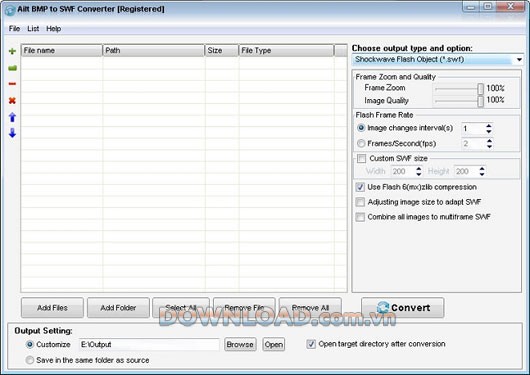530x375 pixels.
Task: Click the blue move-down arrow icon
Action: pos(12,133)
